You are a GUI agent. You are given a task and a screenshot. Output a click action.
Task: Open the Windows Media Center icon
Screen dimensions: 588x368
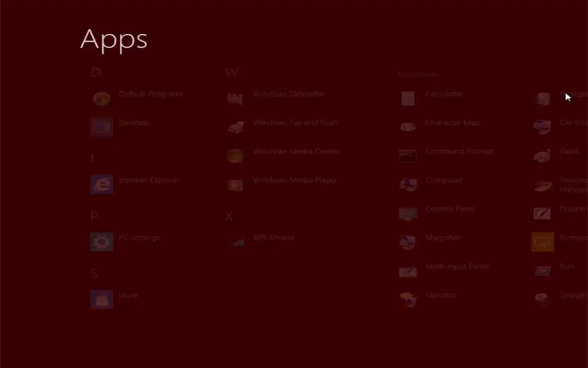tap(235, 156)
